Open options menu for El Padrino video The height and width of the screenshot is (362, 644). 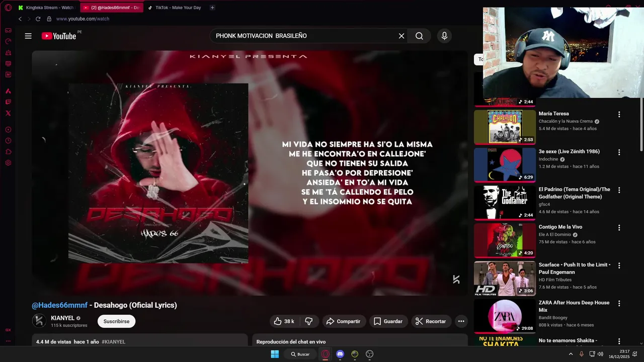coord(619,190)
